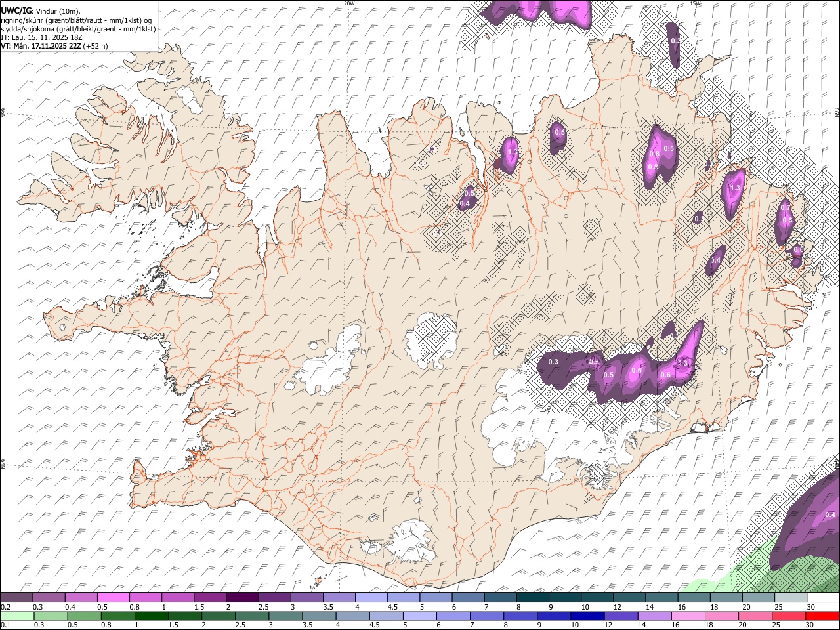
Task: Click the '4.5' number under the upper scale
Action: click(x=392, y=607)
